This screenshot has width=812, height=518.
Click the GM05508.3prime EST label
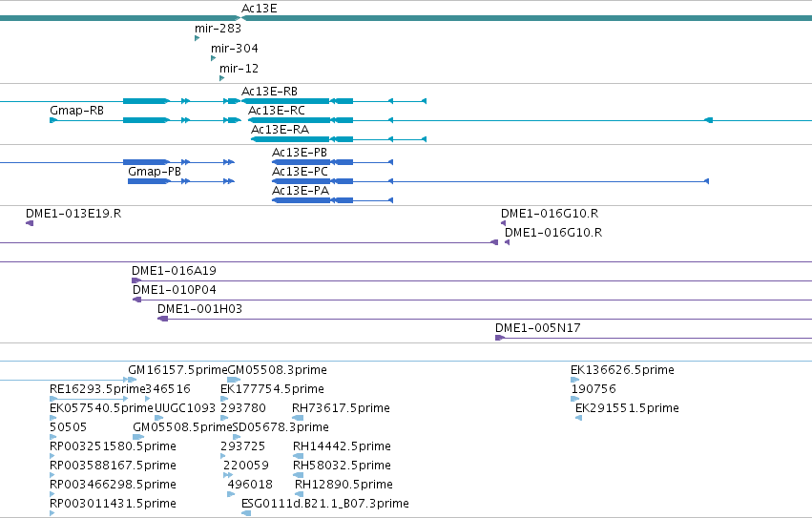[278, 370]
